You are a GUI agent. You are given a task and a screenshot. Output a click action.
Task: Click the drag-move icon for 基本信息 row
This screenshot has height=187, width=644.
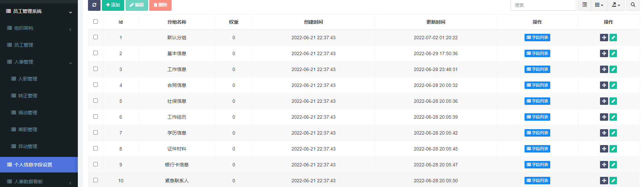point(604,53)
